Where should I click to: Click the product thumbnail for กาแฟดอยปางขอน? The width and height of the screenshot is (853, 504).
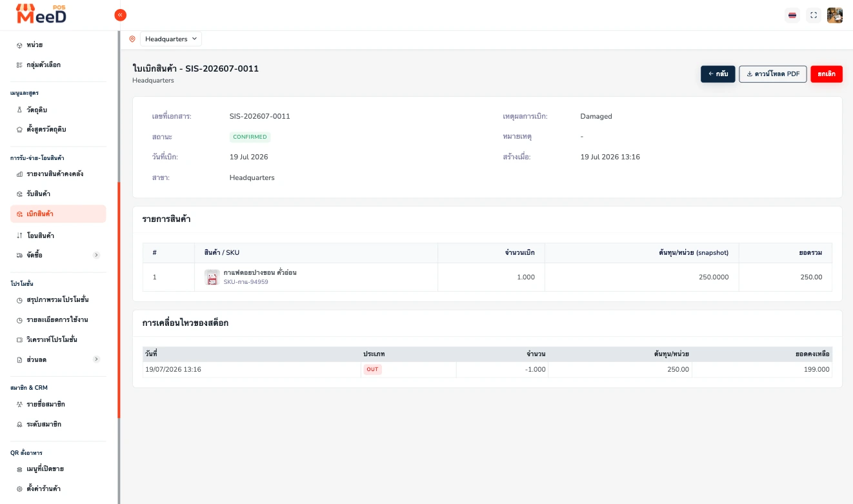212,277
